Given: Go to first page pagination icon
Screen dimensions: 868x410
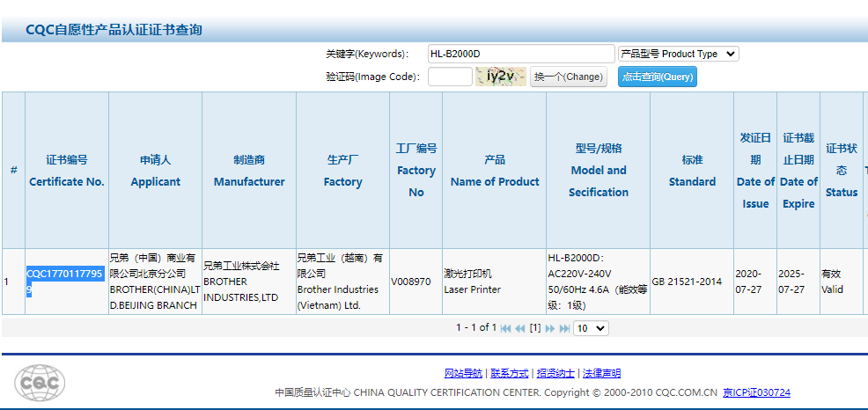Looking at the screenshot, I should (505, 328).
